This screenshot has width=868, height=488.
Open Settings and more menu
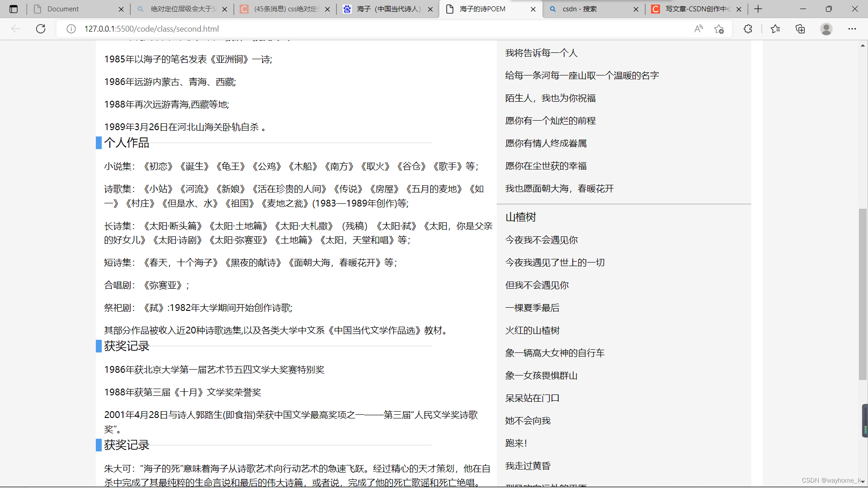tap(852, 29)
